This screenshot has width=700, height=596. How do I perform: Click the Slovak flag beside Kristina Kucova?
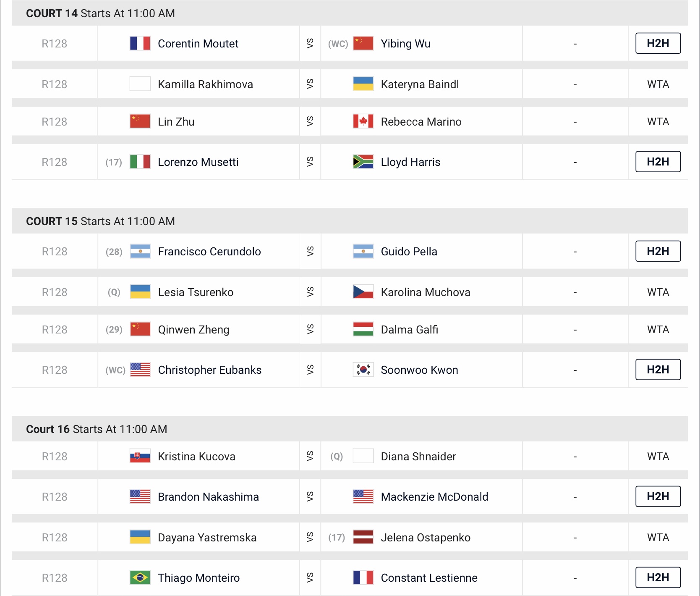(140, 456)
